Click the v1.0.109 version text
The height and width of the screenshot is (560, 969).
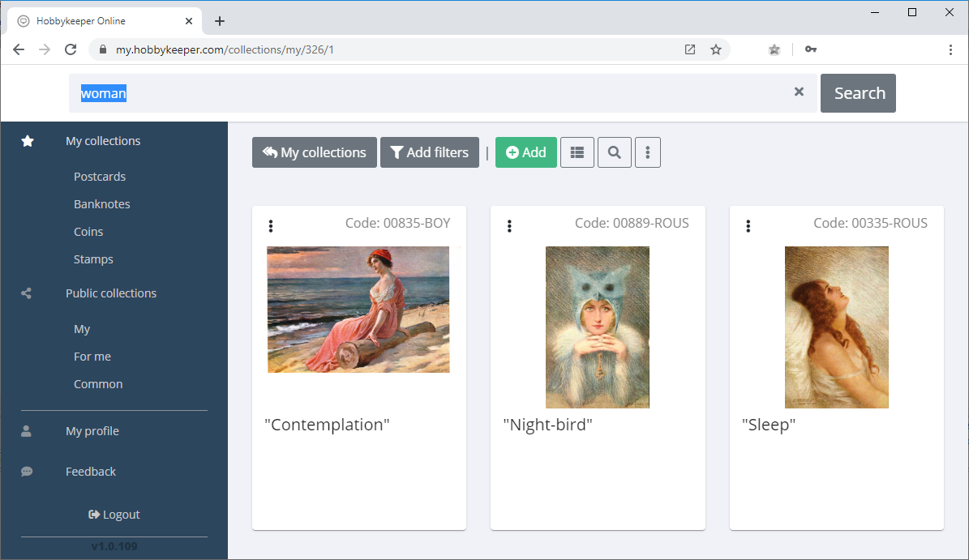pyautogui.click(x=114, y=546)
